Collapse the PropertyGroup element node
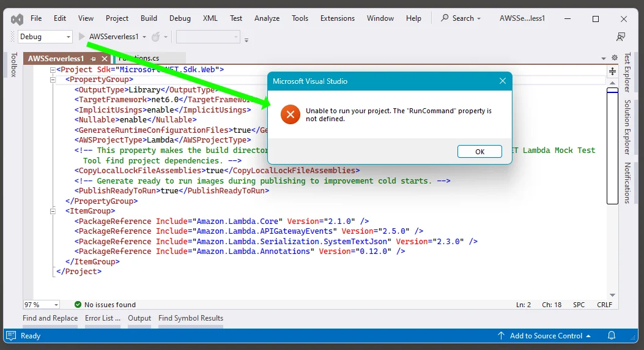The image size is (644, 350). (x=53, y=80)
